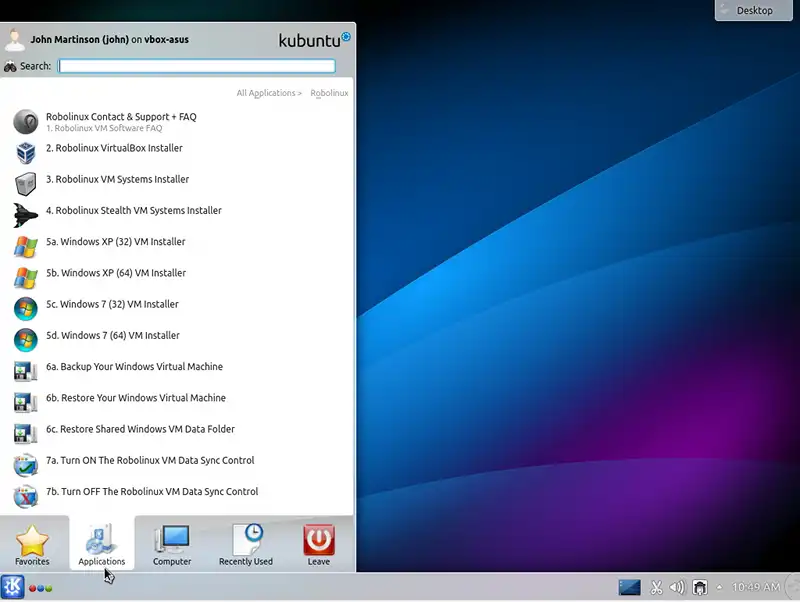Screen dimensions: 800x602
Task: Open the volume speaker tray icon
Action: [677, 587]
